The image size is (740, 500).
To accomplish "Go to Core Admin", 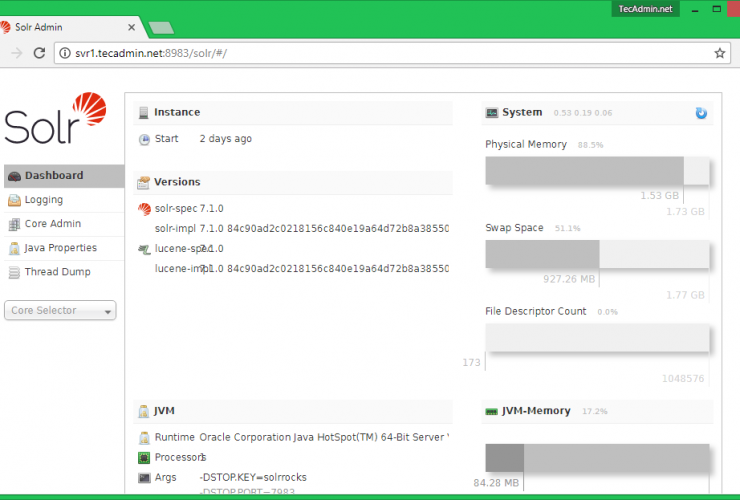I will pyautogui.click(x=52, y=224).
